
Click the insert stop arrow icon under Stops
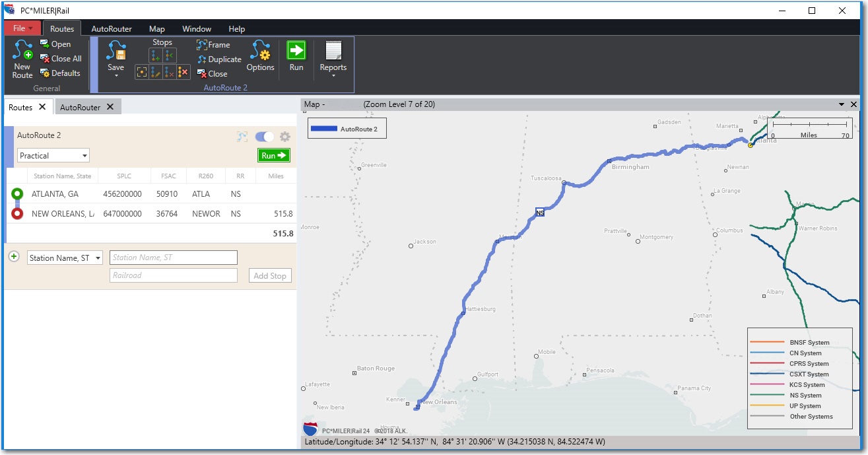point(170,57)
